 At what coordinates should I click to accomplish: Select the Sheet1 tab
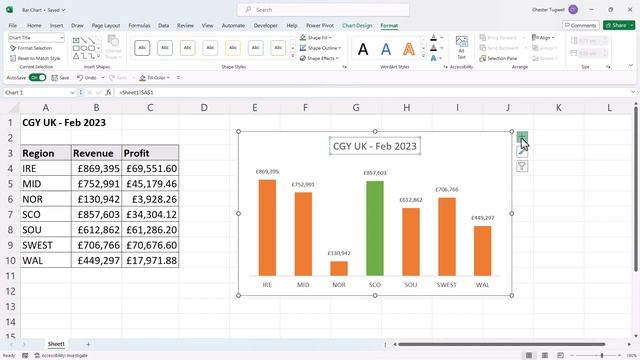pos(56,344)
